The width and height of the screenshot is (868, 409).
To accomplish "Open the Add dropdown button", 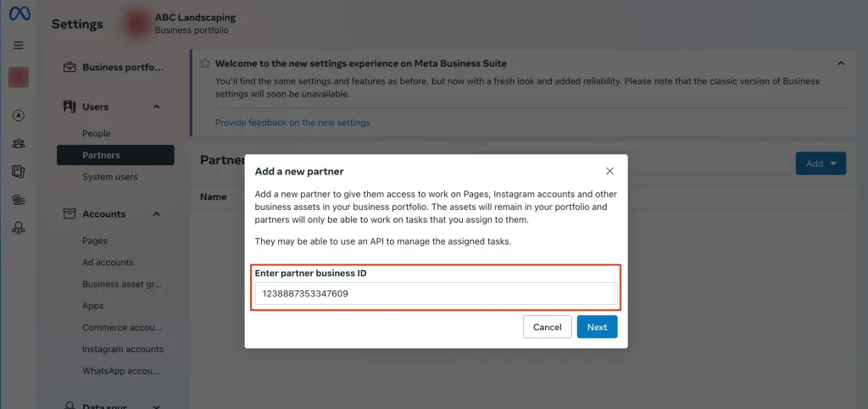I will 821,163.
